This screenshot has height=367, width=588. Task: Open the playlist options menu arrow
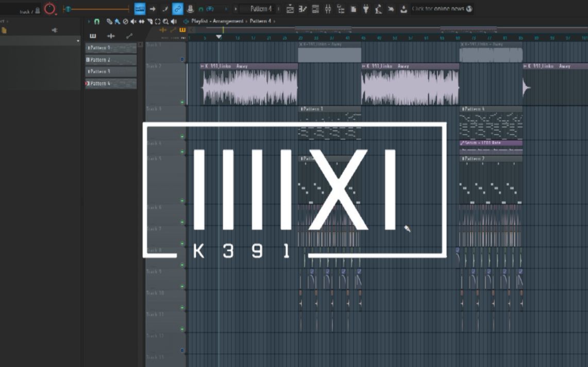point(89,21)
